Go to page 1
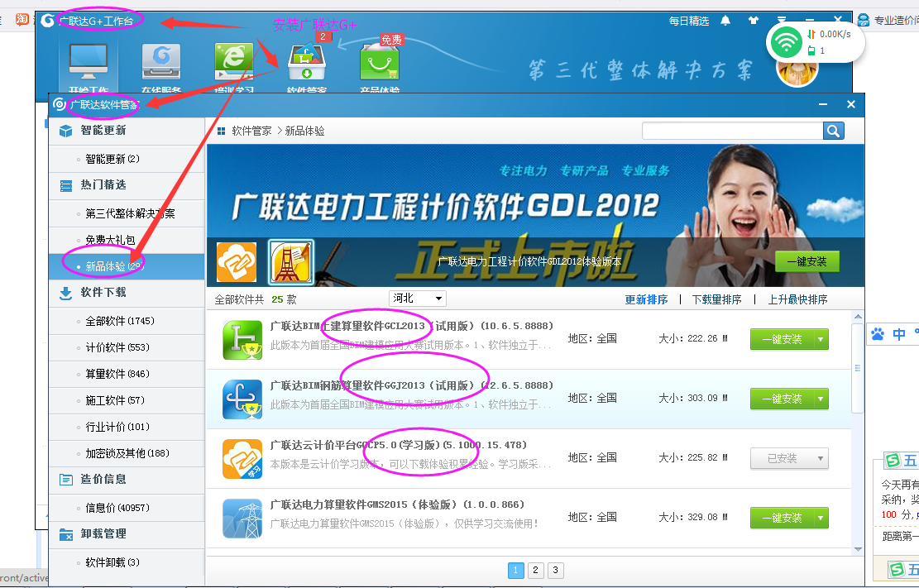This screenshot has height=588, width=919. 516,570
